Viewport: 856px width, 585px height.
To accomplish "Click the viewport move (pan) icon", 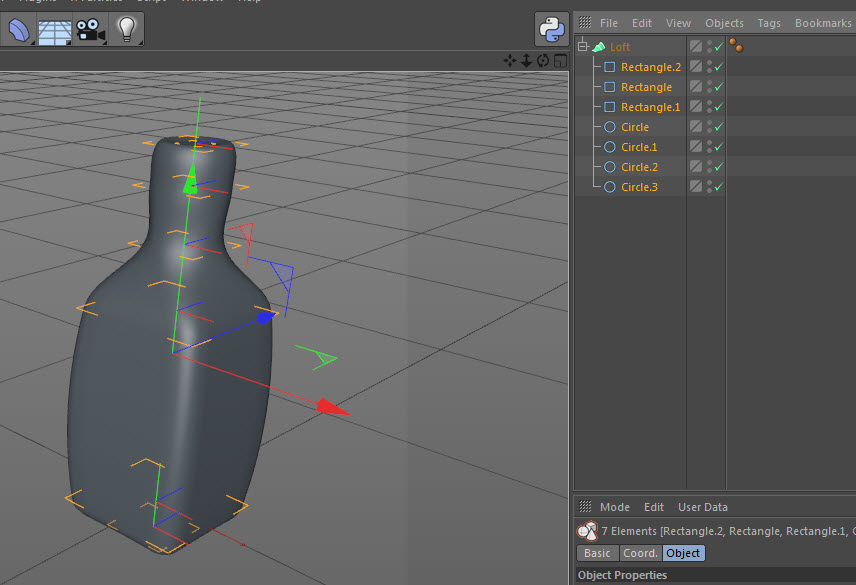I will [x=510, y=61].
